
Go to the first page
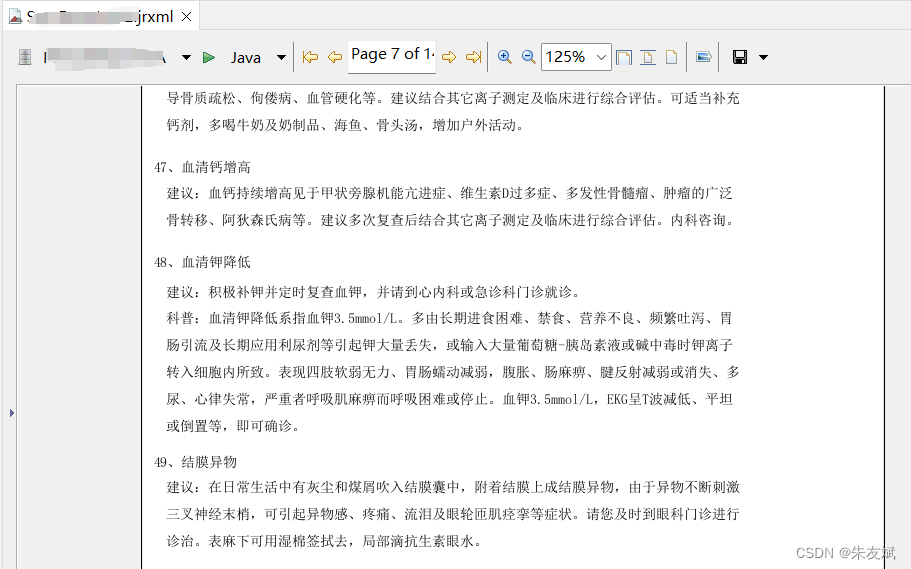click(310, 57)
